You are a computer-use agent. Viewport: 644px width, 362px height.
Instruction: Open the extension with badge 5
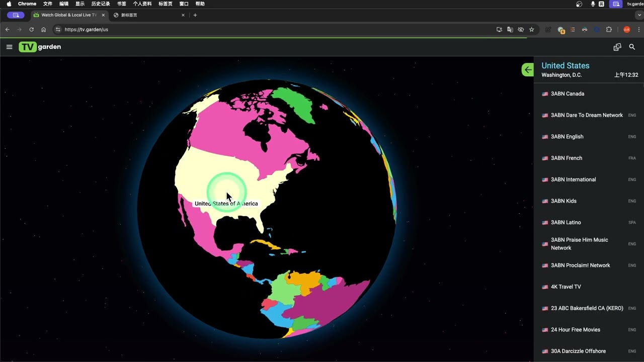coord(560,30)
